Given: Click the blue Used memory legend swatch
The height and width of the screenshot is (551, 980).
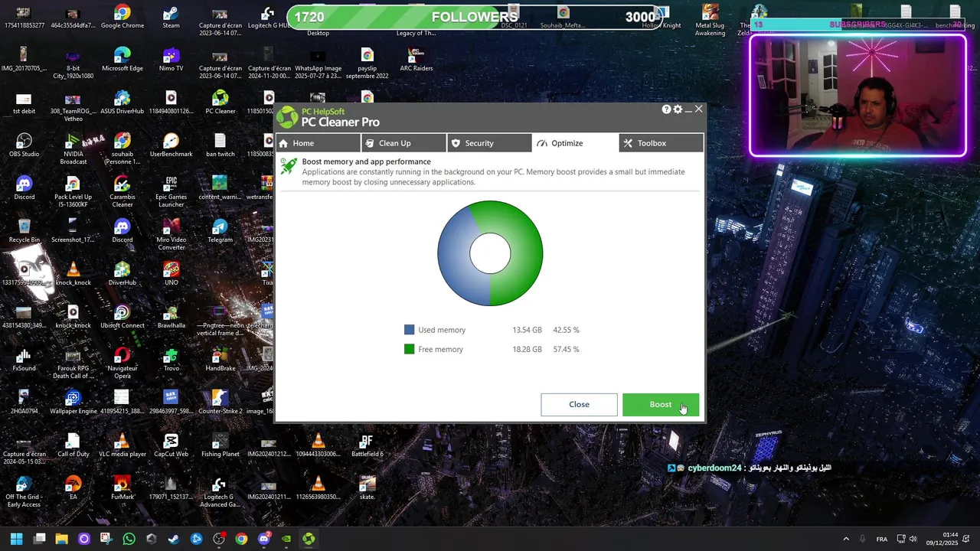Looking at the screenshot, I should coord(409,330).
